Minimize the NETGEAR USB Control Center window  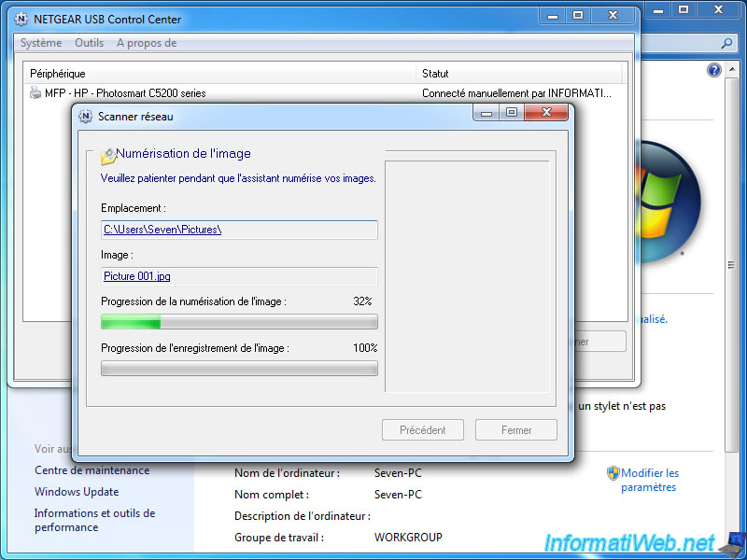click(553, 16)
